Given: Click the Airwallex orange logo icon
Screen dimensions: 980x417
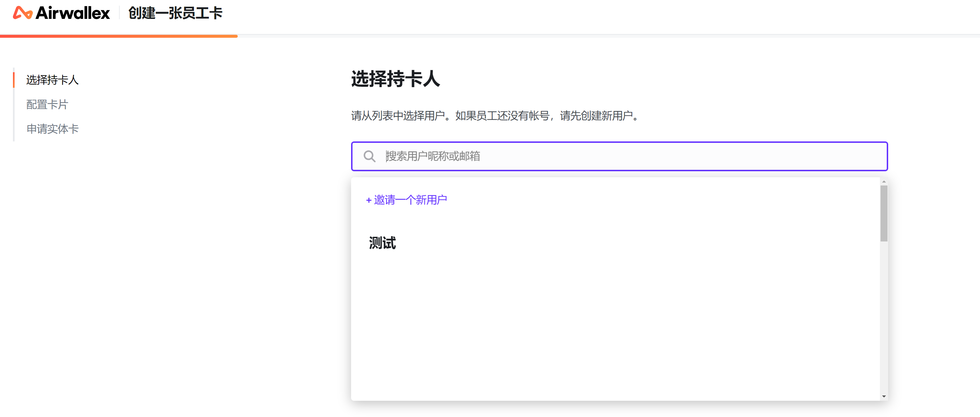Looking at the screenshot, I should 23,13.
